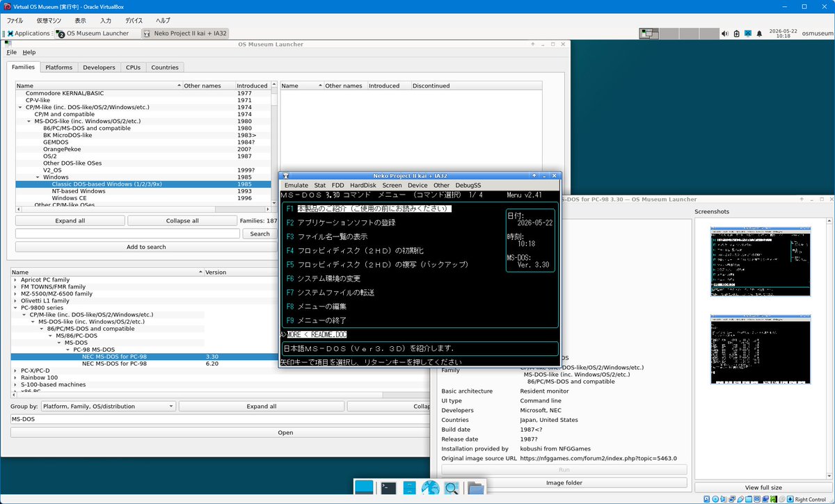Select NEC MS-DOS for PC-98 version 6.20
This screenshot has height=504, width=835.
coord(113,364)
